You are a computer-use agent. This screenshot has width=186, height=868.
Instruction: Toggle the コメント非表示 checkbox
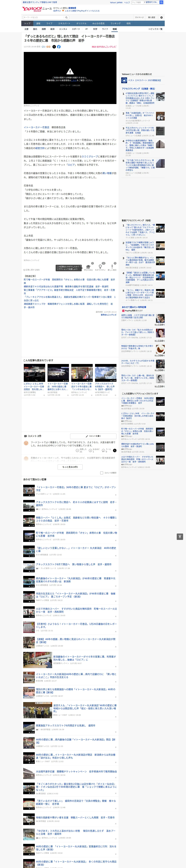tap(102, 473)
